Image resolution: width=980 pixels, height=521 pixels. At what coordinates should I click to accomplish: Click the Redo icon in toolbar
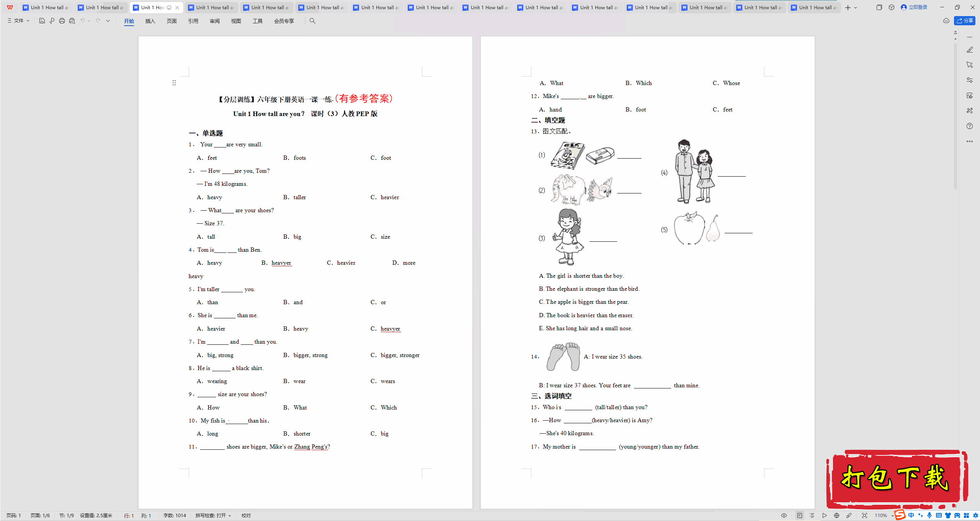tap(99, 21)
